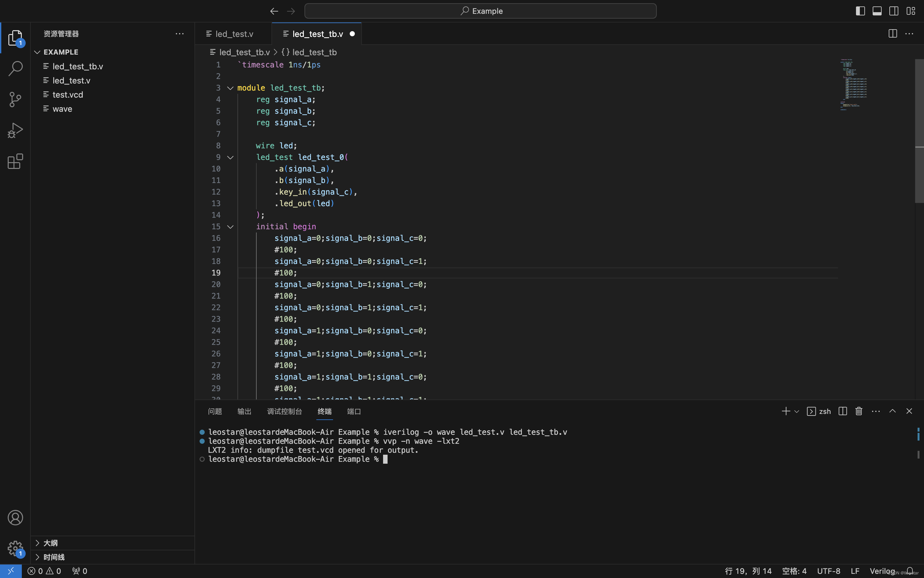Viewport: 924px width, 578px height.
Task: Click line number 19 in gutter
Action: pos(216,273)
